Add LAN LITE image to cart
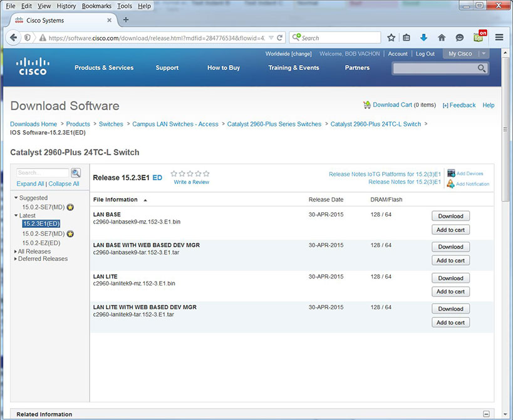Viewport: 513px width, 420px height. click(450, 292)
